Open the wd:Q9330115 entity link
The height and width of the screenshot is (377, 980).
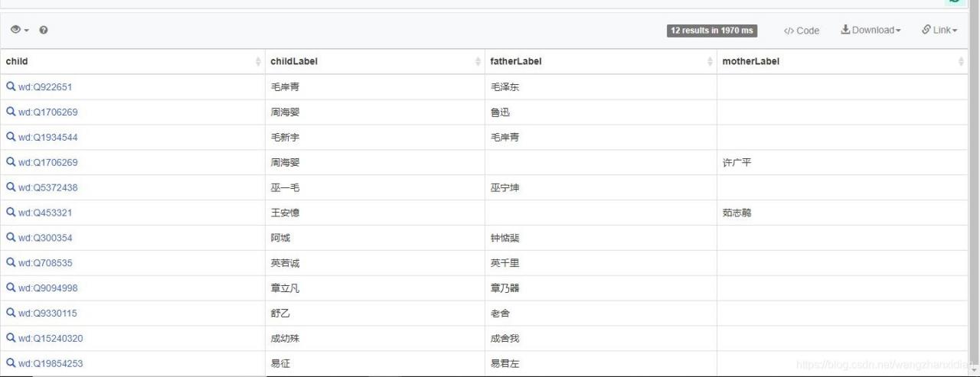tap(47, 314)
